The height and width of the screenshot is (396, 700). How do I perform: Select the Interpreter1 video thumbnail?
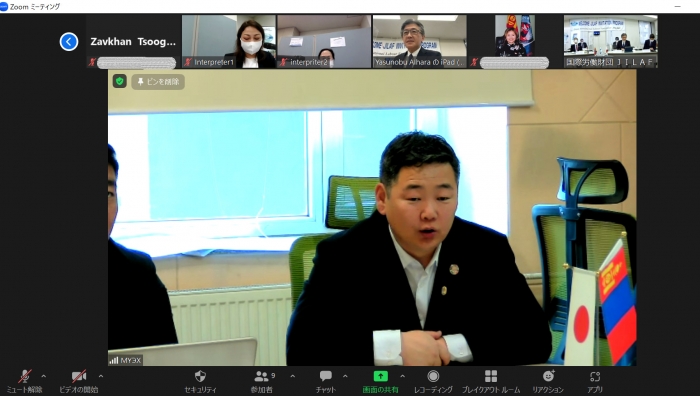point(229,42)
